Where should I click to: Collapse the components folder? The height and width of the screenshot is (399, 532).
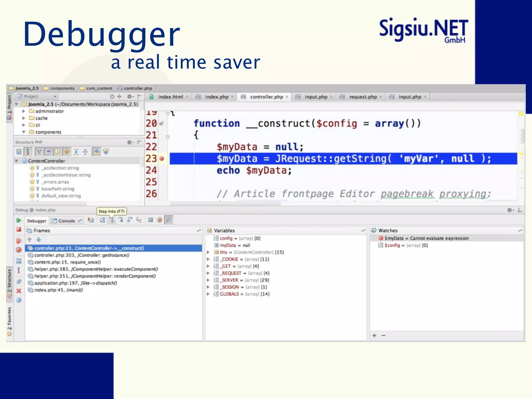(24, 132)
